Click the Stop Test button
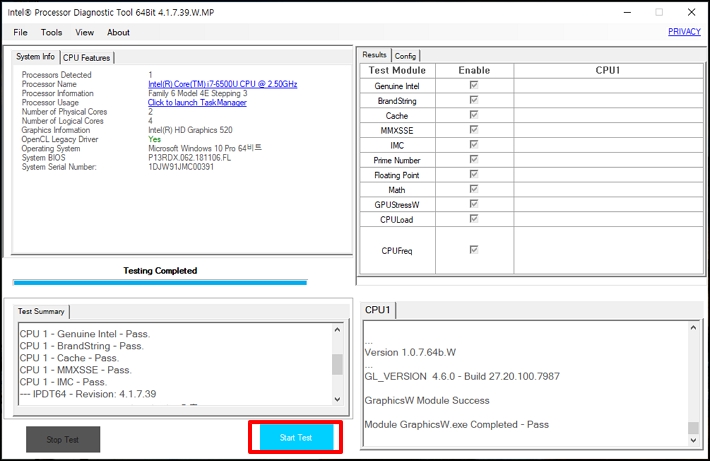The image size is (710, 461). tap(63, 439)
